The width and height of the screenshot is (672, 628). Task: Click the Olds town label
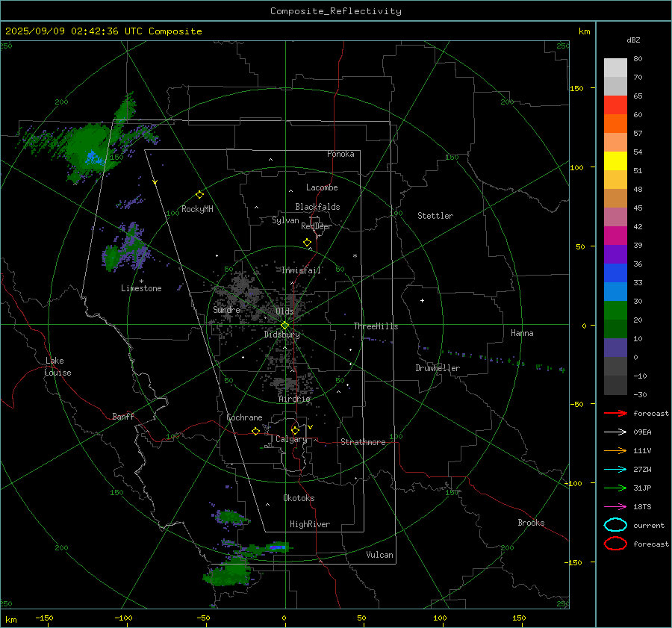pos(284,311)
